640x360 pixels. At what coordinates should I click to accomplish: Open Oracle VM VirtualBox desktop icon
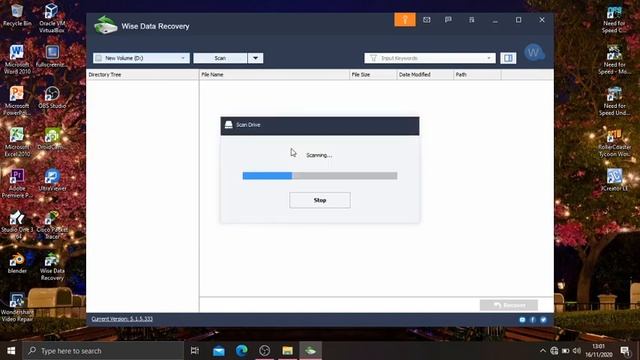point(52,18)
